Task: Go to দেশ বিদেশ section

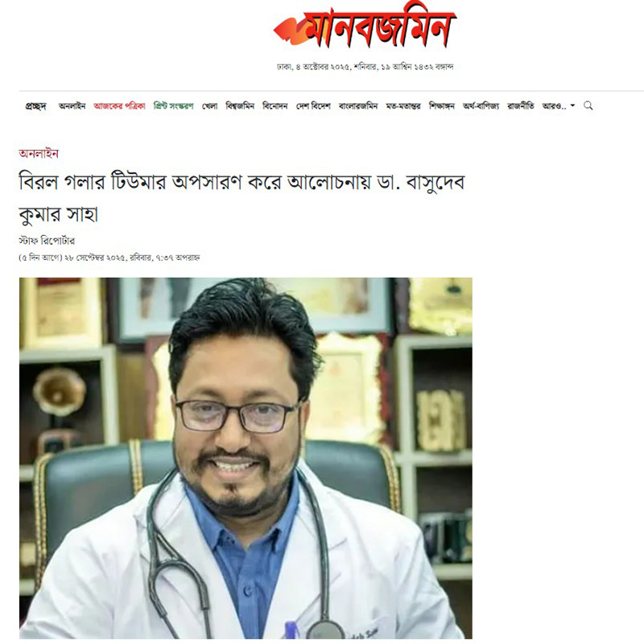Action: tap(313, 106)
